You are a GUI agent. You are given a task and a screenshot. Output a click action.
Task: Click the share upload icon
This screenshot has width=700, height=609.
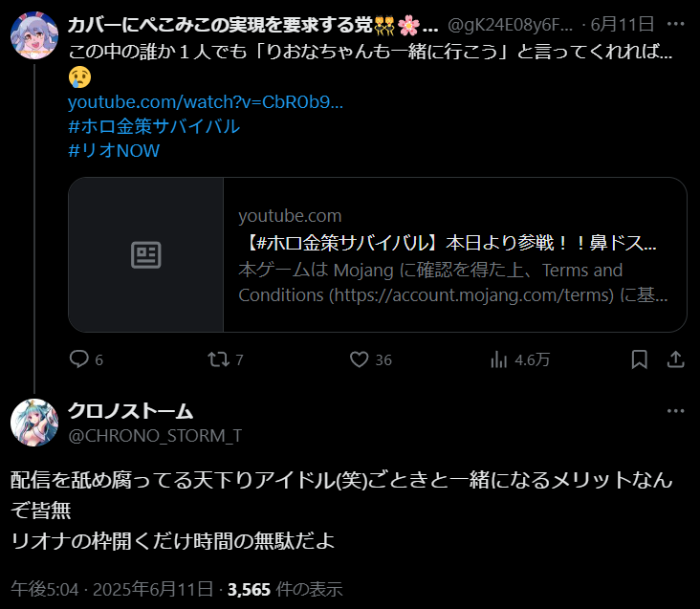click(676, 359)
